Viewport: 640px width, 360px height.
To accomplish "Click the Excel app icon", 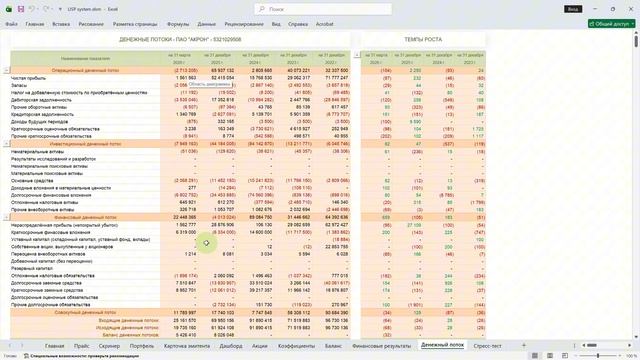I will [x=9, y=9].
